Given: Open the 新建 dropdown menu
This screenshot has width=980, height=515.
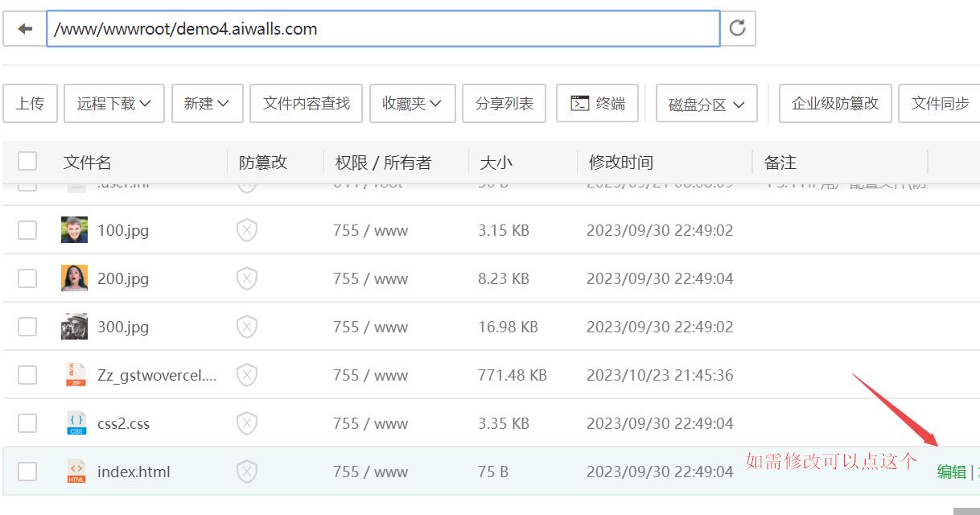Looking at the screenshot, I should (207, 104).
